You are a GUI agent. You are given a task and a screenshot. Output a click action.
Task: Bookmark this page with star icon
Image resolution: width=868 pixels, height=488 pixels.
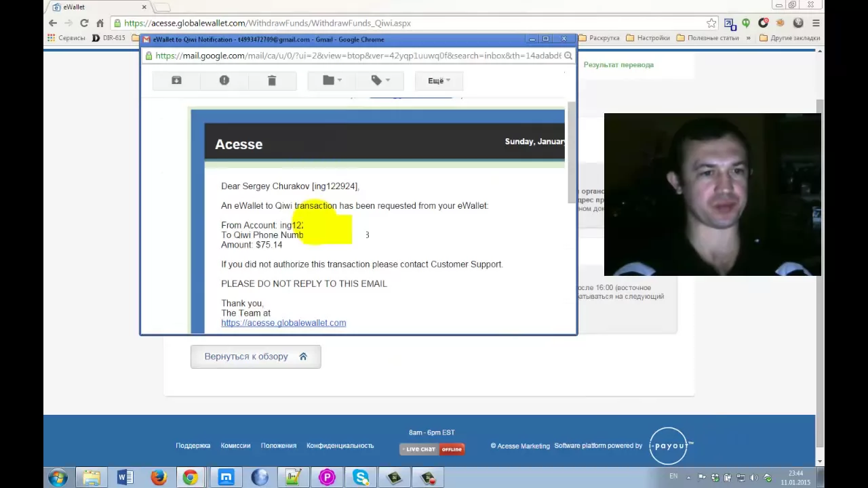pos(711,23)
